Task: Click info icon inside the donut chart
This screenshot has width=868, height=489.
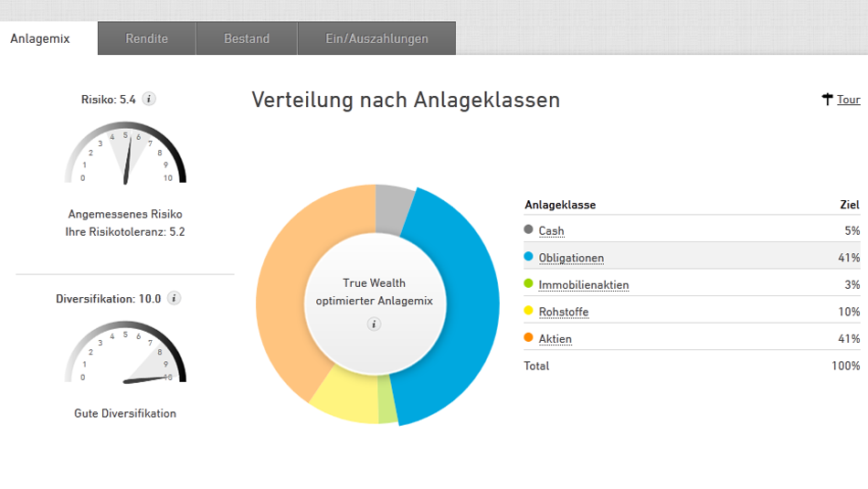Action: click(374, 324)
